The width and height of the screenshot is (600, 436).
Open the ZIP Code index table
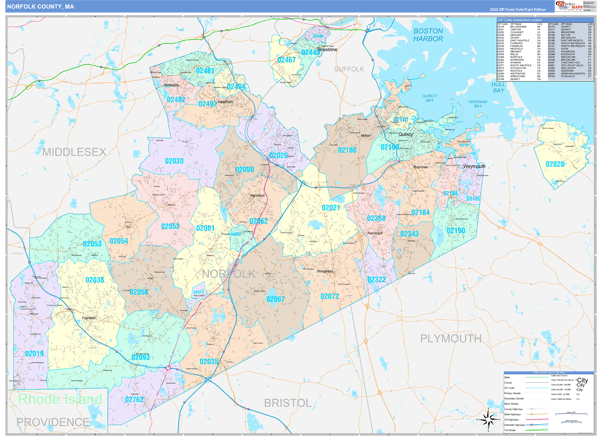pos(543,50)
